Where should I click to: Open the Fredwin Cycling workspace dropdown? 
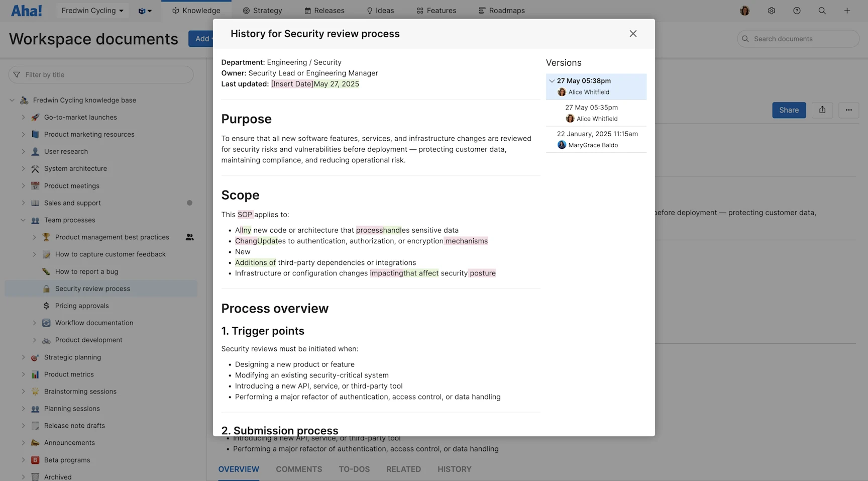tap(92, 10)
